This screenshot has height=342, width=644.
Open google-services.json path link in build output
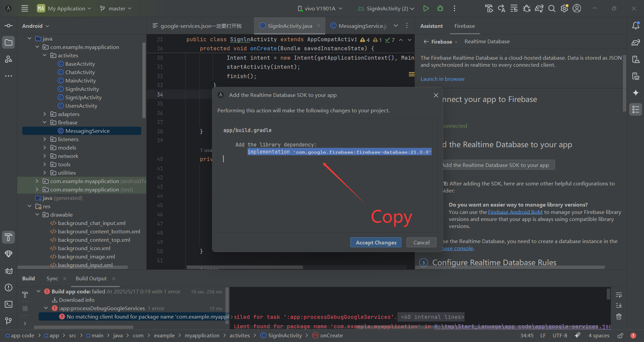coord(522,326)
